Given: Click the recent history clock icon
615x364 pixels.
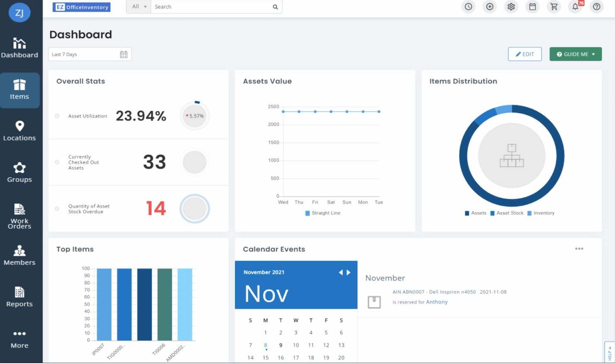Looking at the screenshot, I should [x=468, y=7].
